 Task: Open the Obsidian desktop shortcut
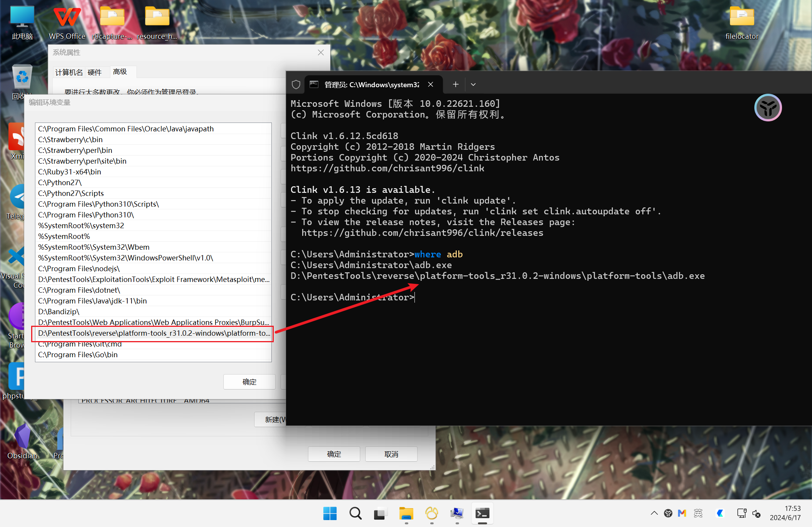click(22, 442)
